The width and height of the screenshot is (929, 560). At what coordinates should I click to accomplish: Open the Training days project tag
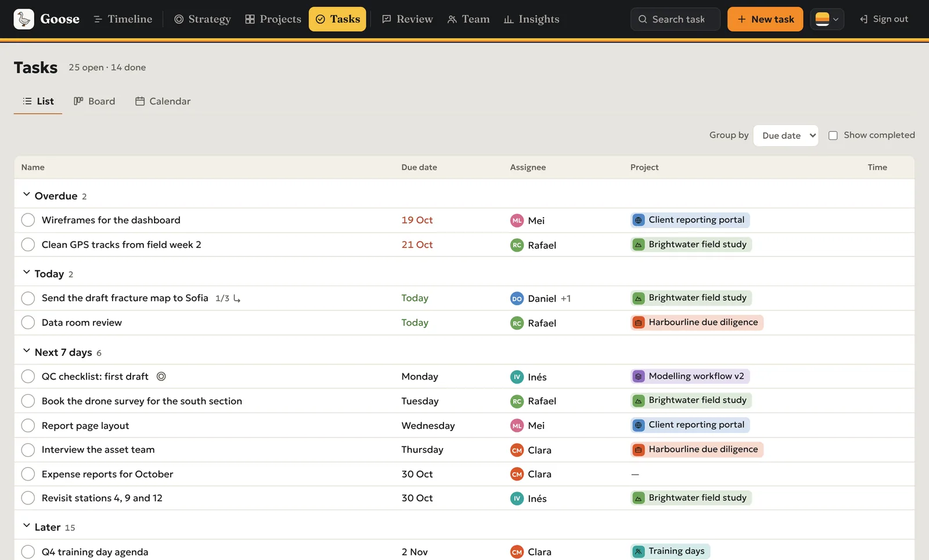coord(671,551)
